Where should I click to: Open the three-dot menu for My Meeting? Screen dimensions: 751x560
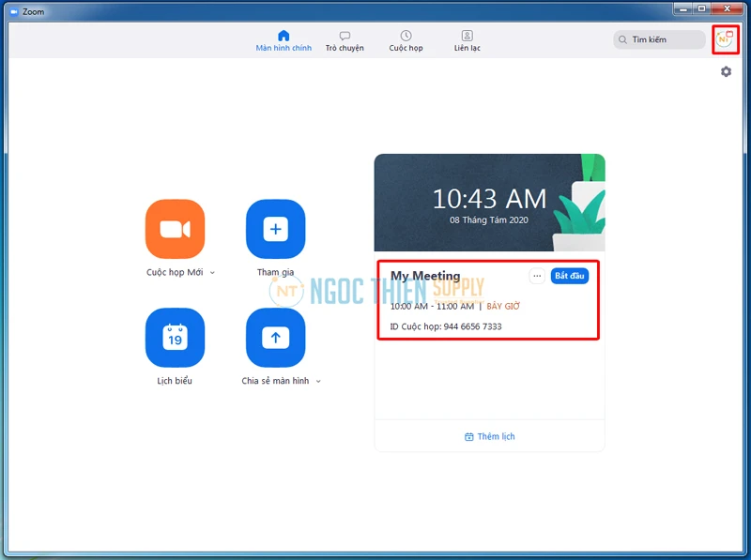537,276
